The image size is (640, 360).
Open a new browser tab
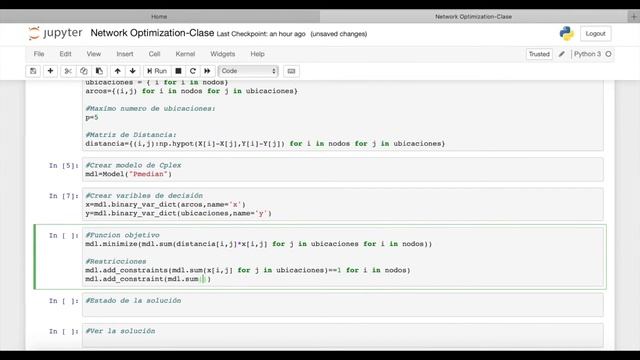point(633,17)
